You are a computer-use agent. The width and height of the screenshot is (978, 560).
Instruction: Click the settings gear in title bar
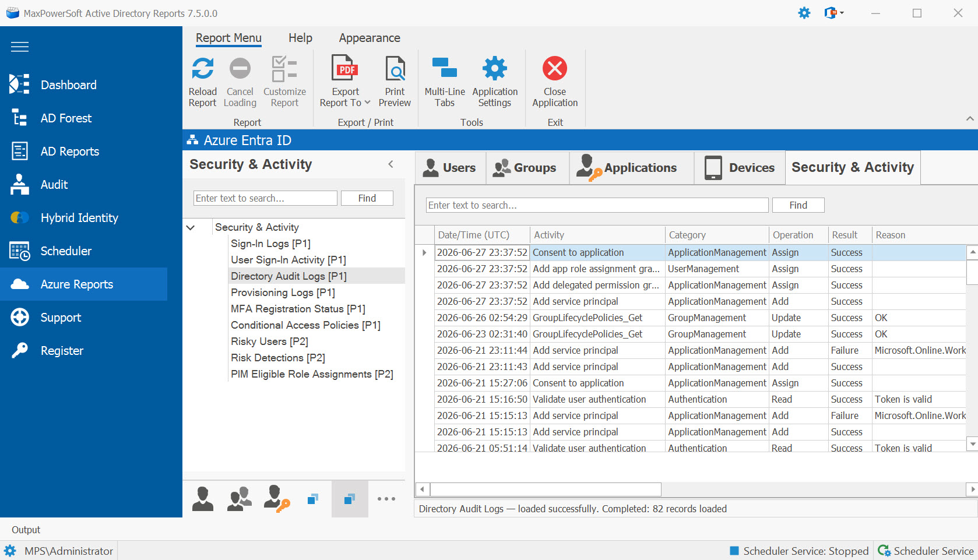pyautogui.click(x=804, y=13)
